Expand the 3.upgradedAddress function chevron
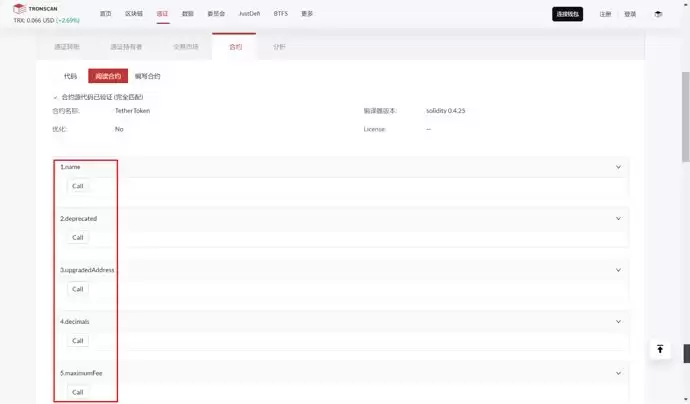 click(618, 270)
